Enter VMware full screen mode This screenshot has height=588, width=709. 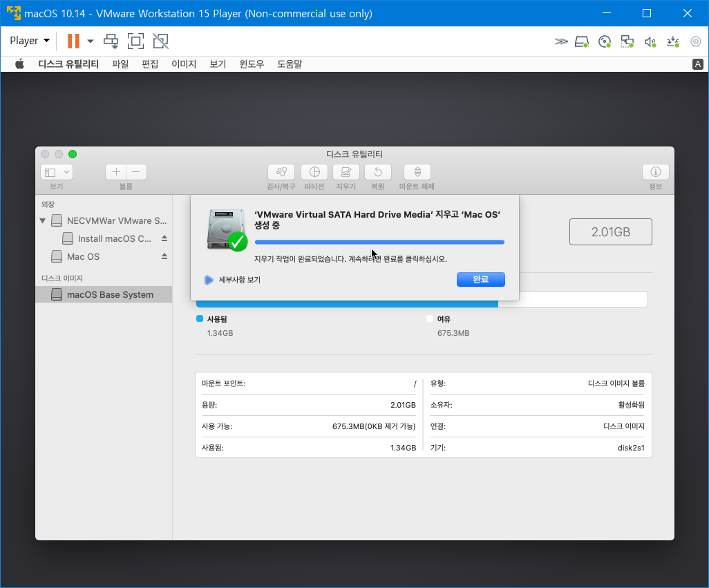coord(135,41)
